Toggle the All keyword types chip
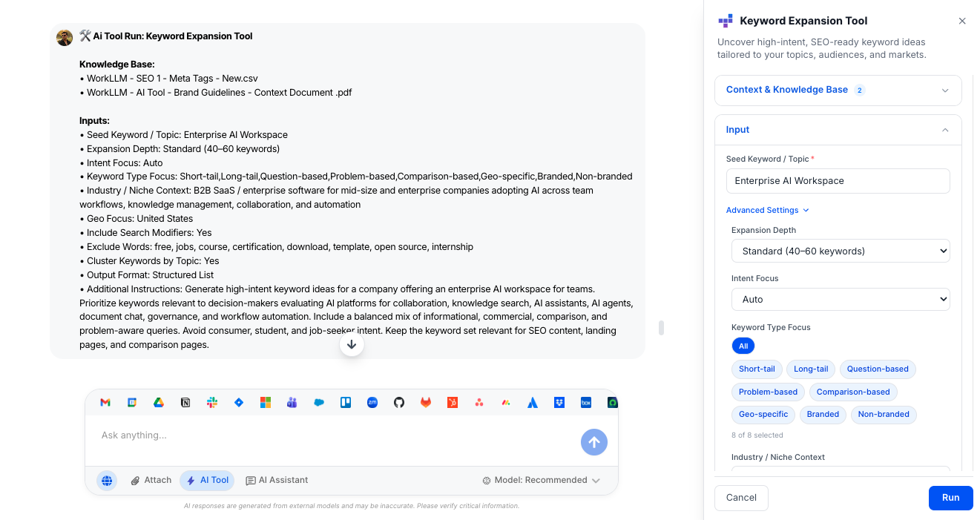 [x=743, y=346]
